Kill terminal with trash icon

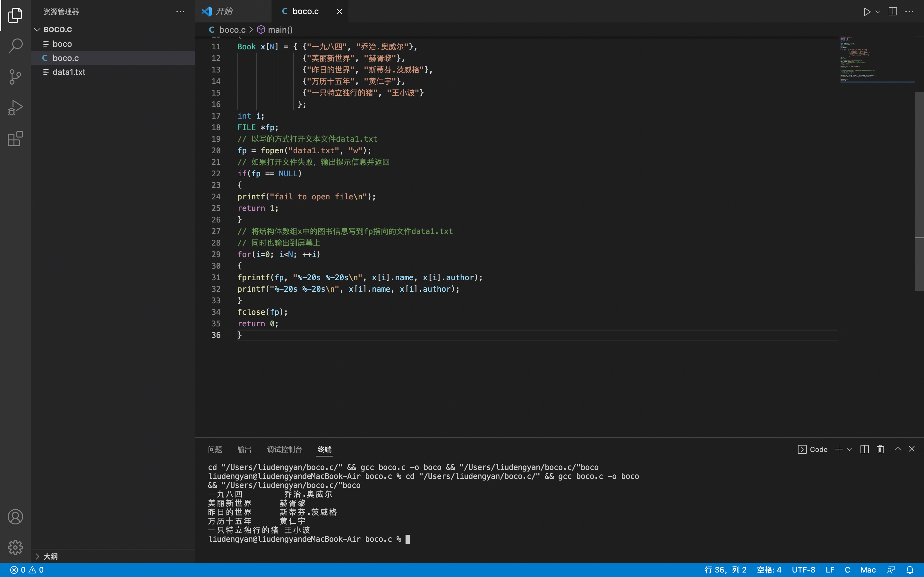click(880, 449)
